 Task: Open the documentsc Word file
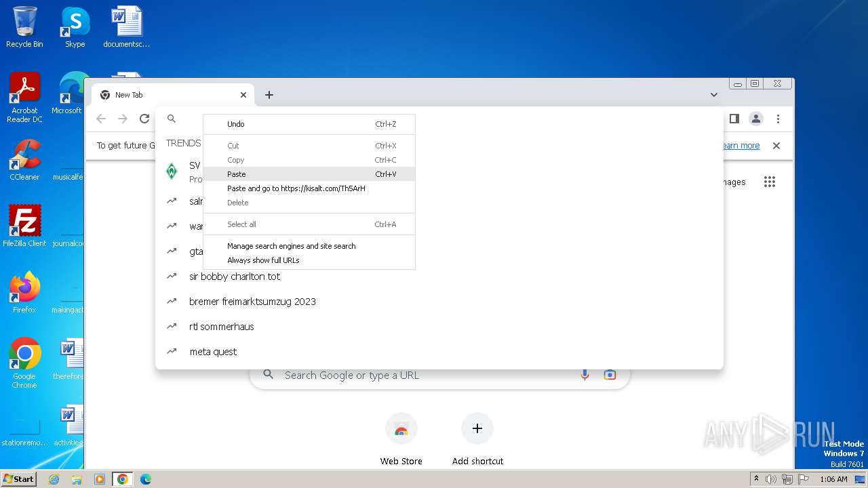126,27
